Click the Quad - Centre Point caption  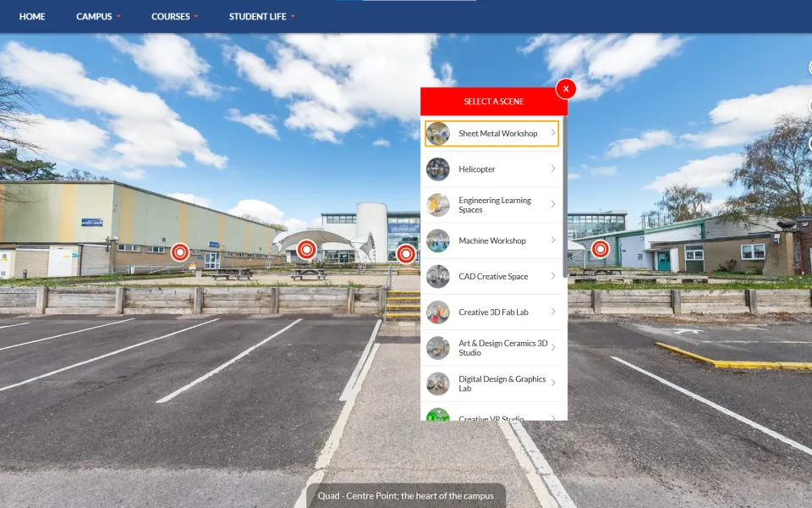(406, 495)
